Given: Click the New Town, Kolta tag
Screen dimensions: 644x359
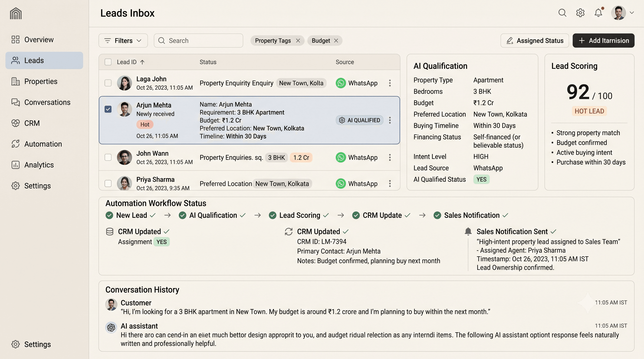Looking at the screenshot, I should (x=301, y=83).
